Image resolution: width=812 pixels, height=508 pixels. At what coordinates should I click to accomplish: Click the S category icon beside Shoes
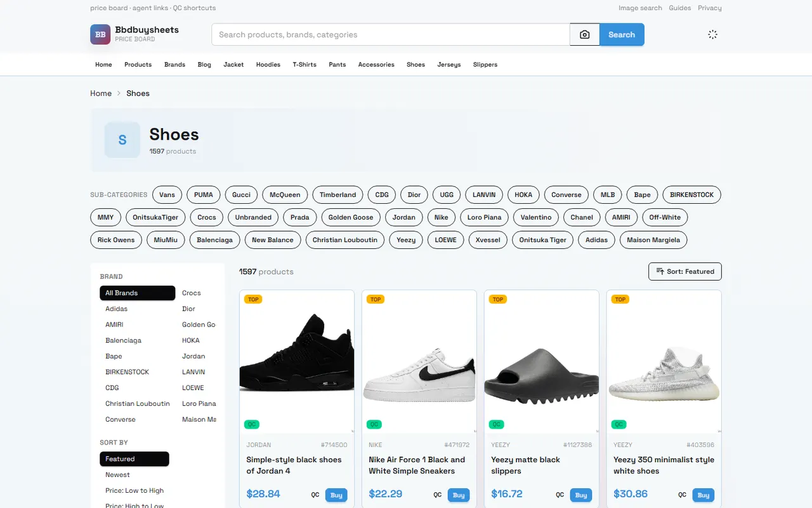coord(122,140)
